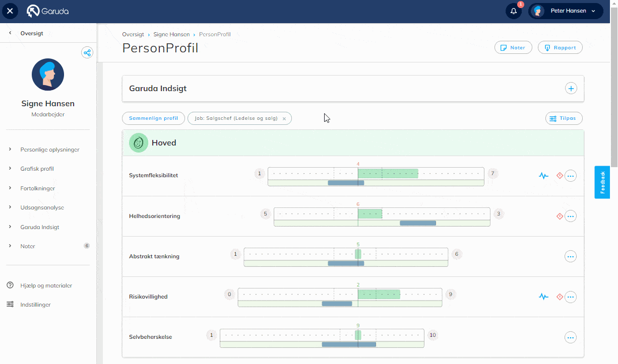
Task: Click the Systemfleksibilitet scale bar
Action: click(376, 174)
